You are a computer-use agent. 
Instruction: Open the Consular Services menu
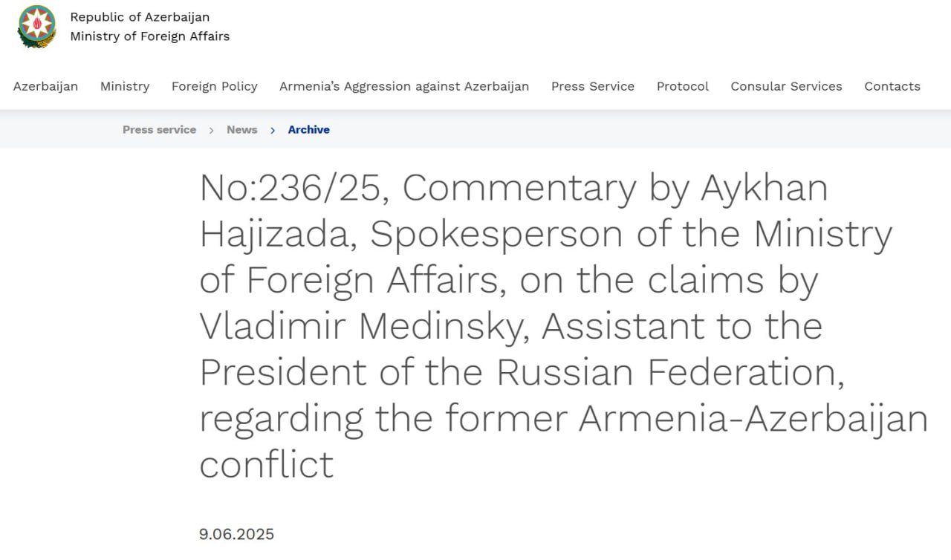click(x=786, y=86)
